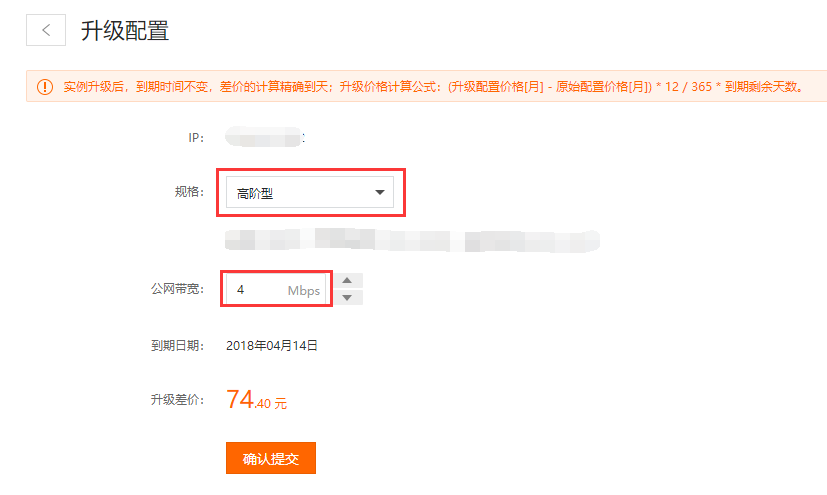Decrease bandwidth with the down arrow

[x=347, y=297]
